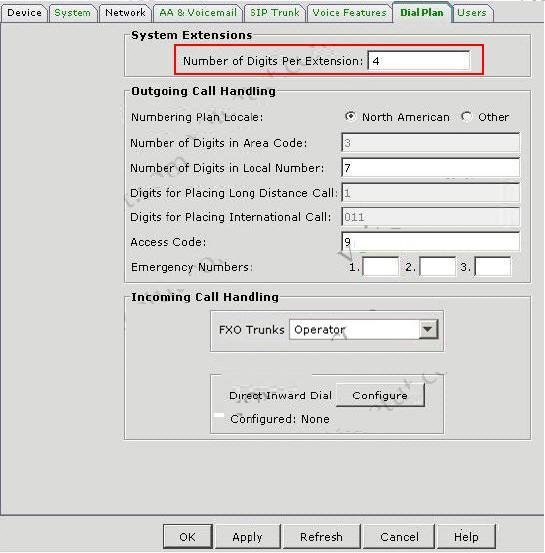Screen dimensions: 545x553
Task: Focus the Number of Digits in Local Number field
Action: coord(430,168)
